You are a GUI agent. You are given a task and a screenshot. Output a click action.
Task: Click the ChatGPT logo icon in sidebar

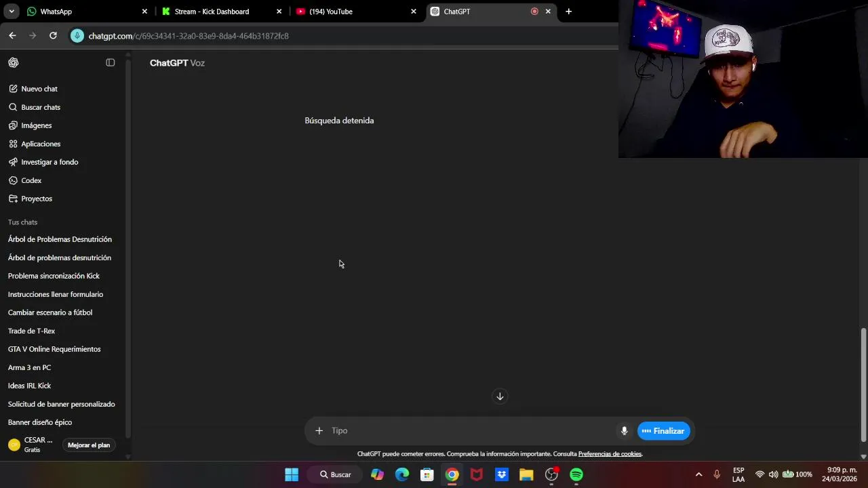[14, 62]
